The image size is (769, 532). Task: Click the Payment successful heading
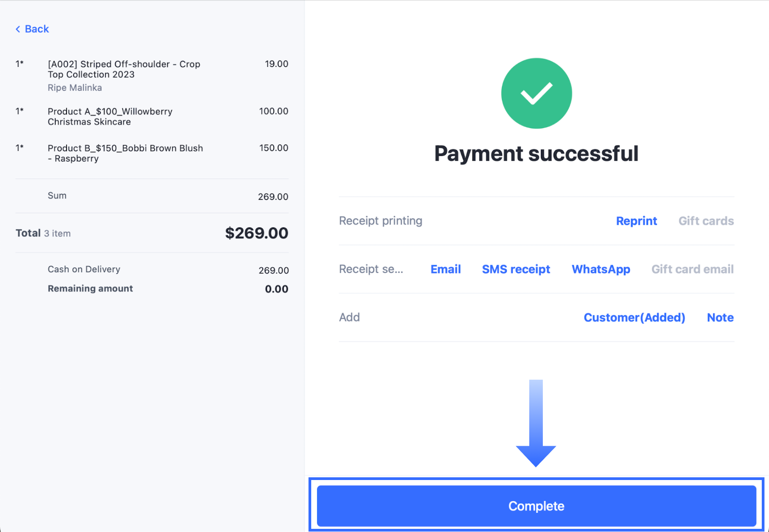tap(536, 154)
